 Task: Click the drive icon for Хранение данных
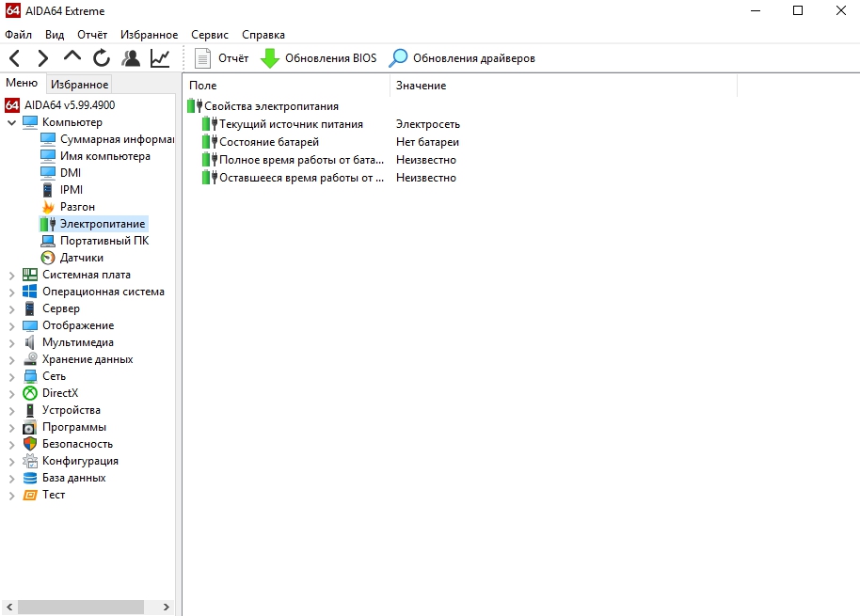(30, 359)
